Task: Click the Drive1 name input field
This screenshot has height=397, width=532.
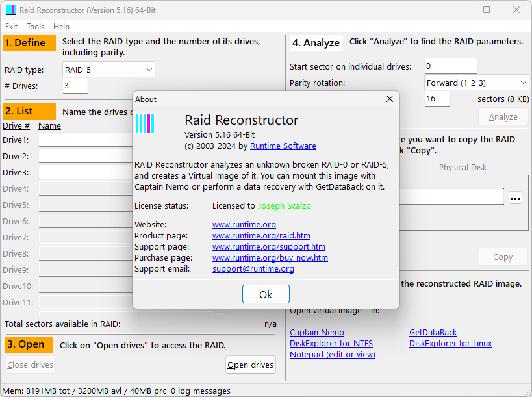Action: click(x=86, y=140)
